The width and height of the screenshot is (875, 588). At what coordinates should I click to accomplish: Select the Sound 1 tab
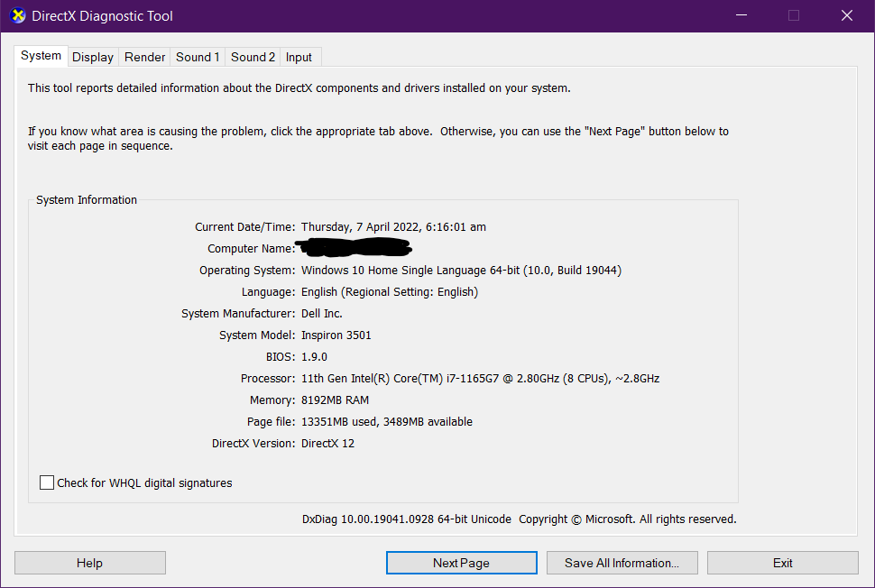click(198, 57)
